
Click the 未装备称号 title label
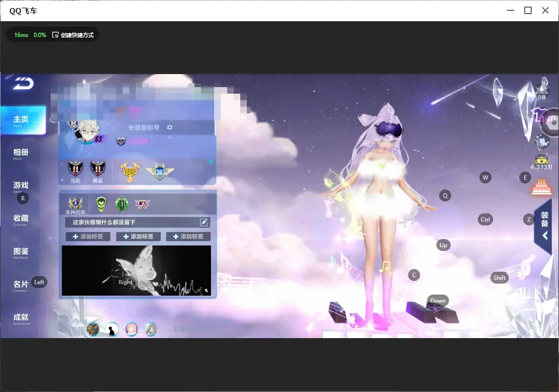(144, 127)
